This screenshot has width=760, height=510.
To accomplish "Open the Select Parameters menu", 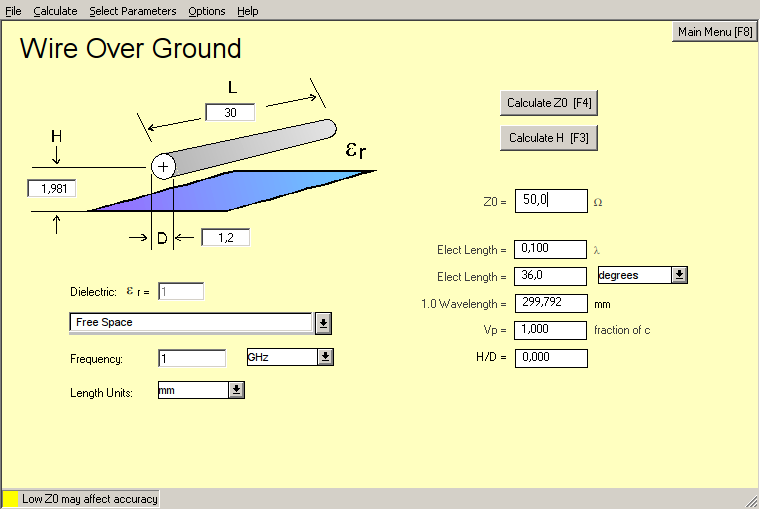I will pyautogui.click(x=133, y=11).
